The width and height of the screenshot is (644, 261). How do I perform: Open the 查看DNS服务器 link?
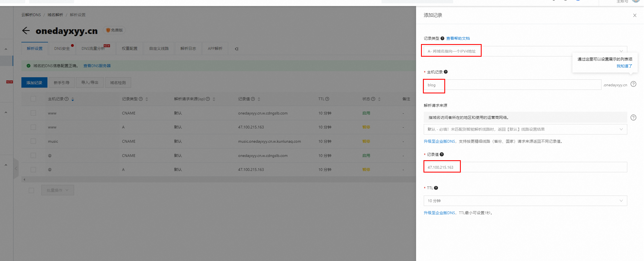pyautogui.click(x=97, y=66)
